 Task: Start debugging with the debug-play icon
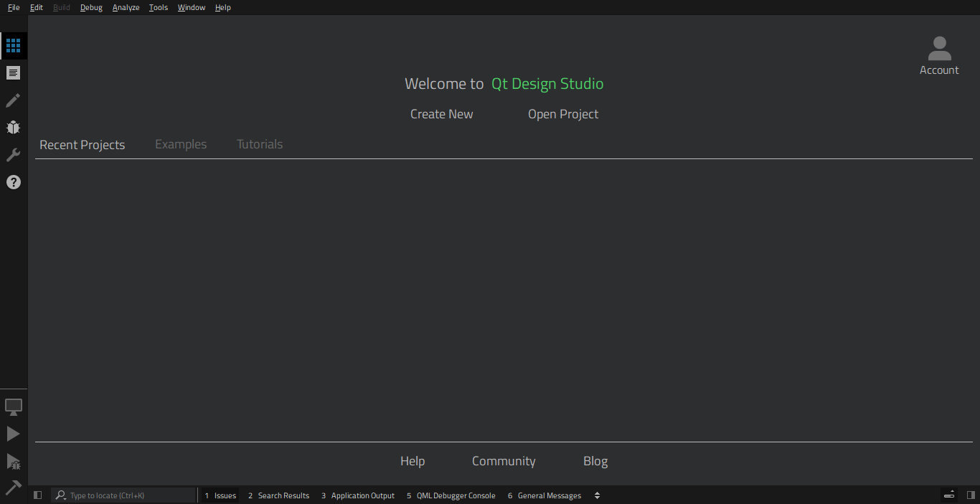[13, 461]
